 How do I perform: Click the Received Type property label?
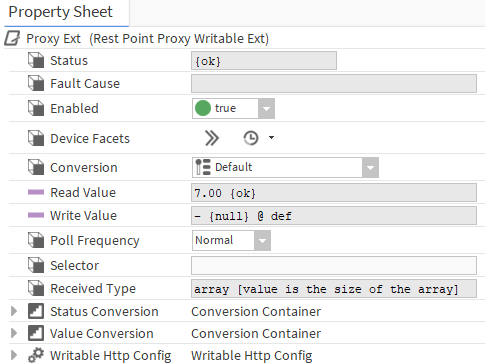[x=93, y=289]
